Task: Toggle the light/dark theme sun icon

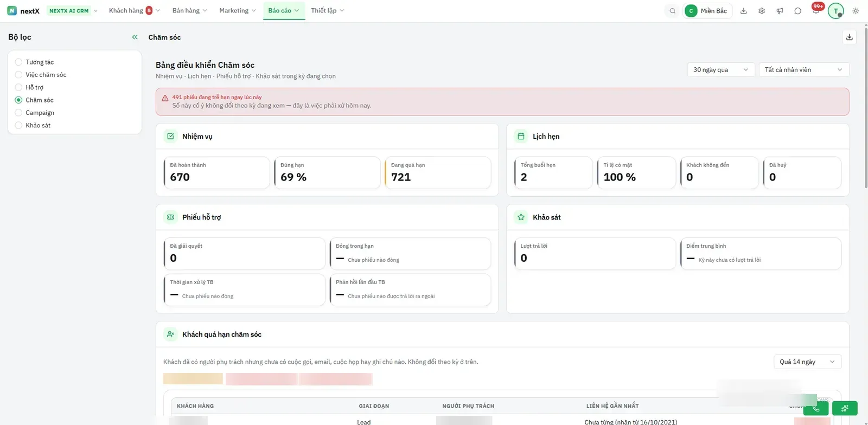Action: pos(856,11)
